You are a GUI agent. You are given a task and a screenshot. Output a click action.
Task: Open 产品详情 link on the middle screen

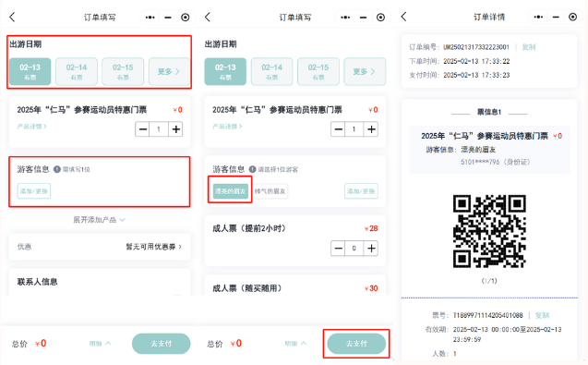tap(227, 127)
